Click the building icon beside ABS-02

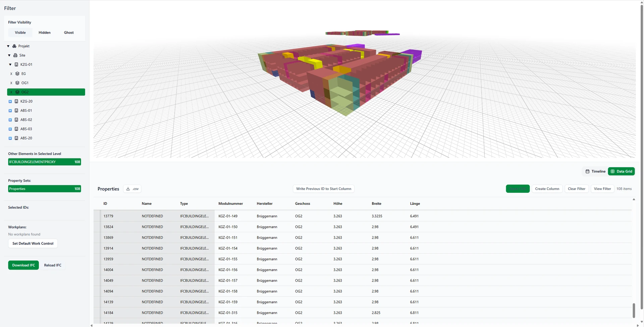coord(16,120)
